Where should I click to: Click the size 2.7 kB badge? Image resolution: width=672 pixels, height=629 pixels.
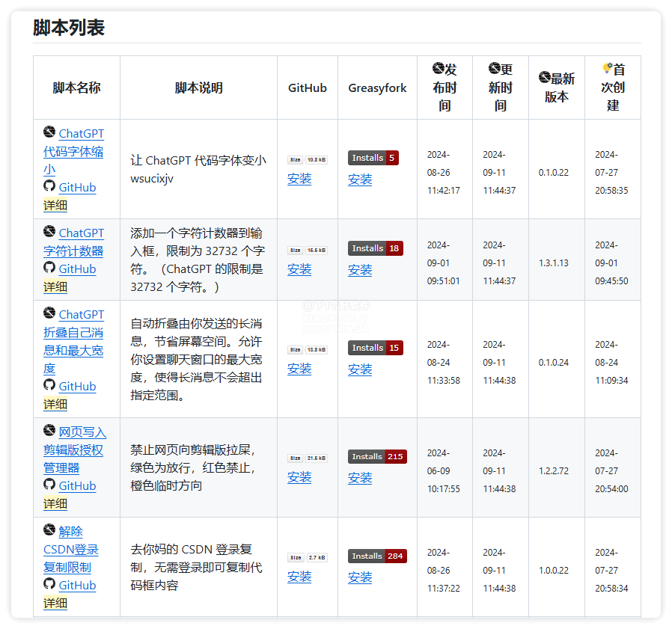308,557
